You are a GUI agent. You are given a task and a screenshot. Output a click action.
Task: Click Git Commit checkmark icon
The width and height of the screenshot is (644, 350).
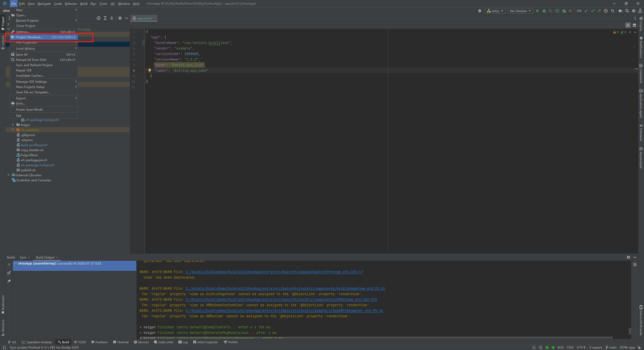click(x=593, y=11)
